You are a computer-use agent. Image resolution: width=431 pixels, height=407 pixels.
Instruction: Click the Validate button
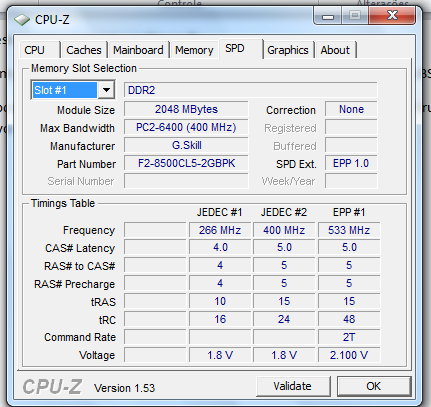(293, 386)
